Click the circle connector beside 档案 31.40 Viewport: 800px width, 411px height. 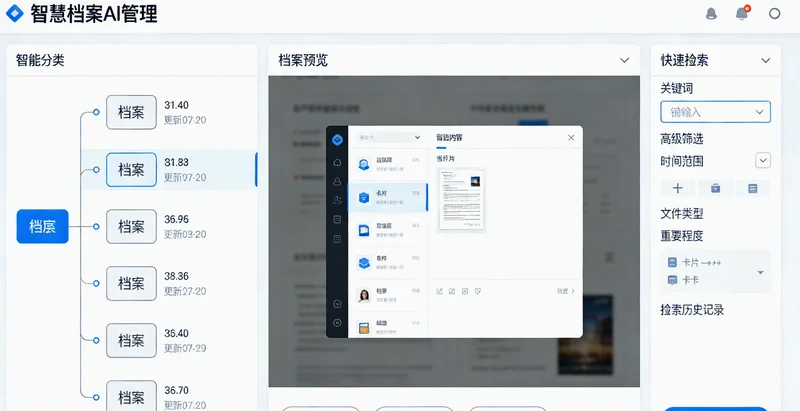pos(96,112)
